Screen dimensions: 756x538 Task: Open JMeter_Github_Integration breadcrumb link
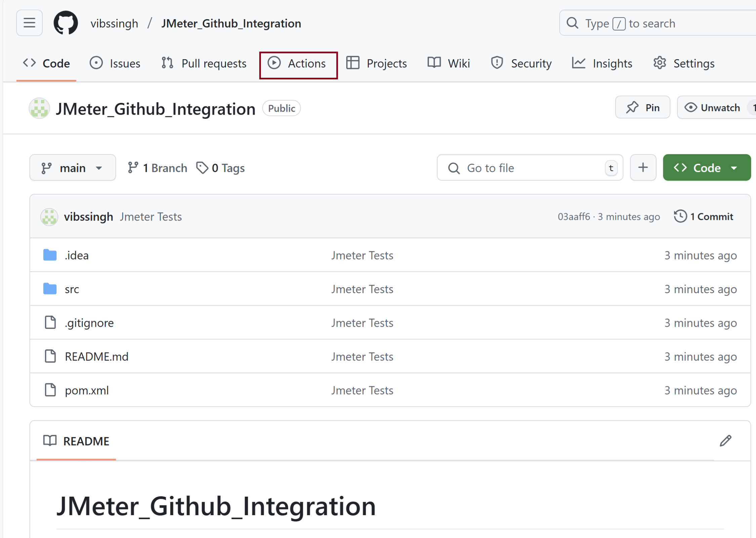pos(231,23)
